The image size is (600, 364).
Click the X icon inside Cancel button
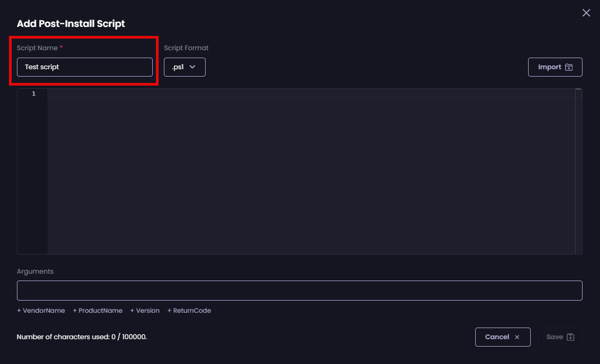[517, 337]
